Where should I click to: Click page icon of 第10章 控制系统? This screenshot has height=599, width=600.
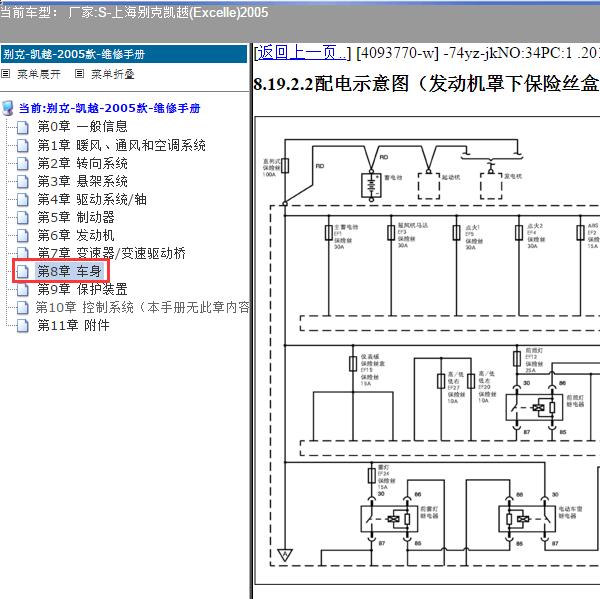point(23,308)
